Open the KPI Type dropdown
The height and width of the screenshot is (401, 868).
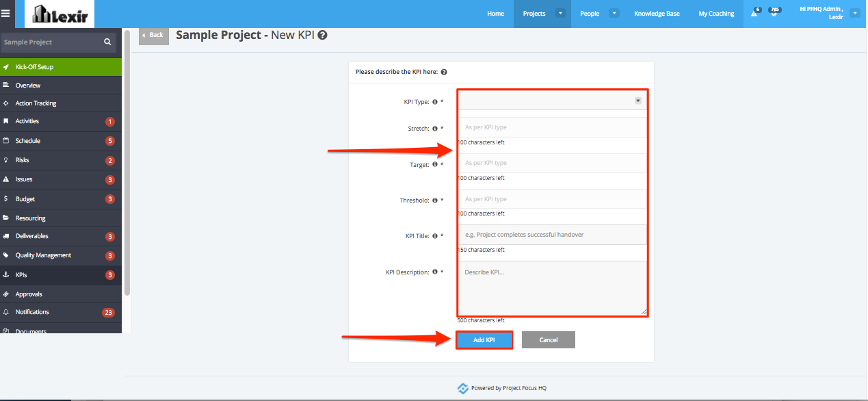tap(551, 101)
